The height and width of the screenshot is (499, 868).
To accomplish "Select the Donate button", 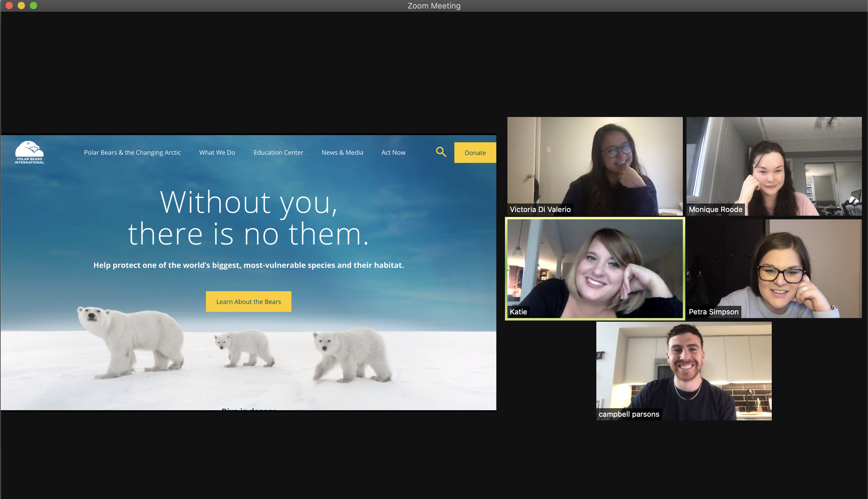I will (x=475, y=152).
